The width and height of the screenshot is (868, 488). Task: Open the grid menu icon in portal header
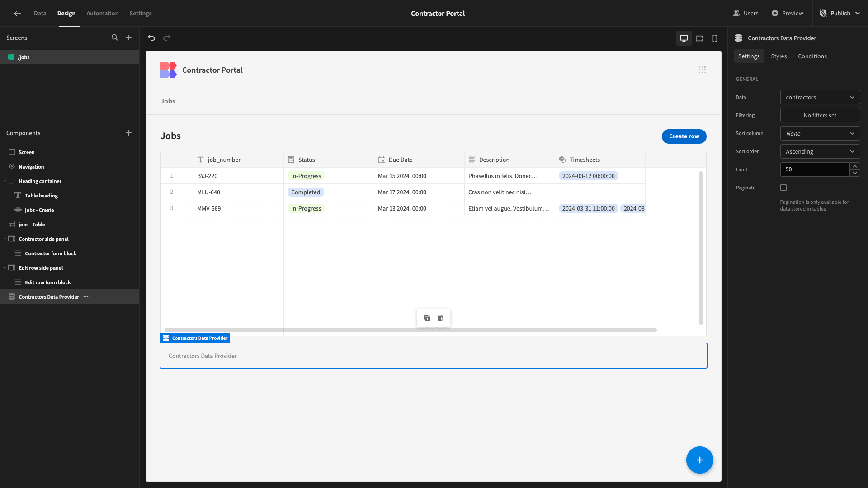(702, 70)
